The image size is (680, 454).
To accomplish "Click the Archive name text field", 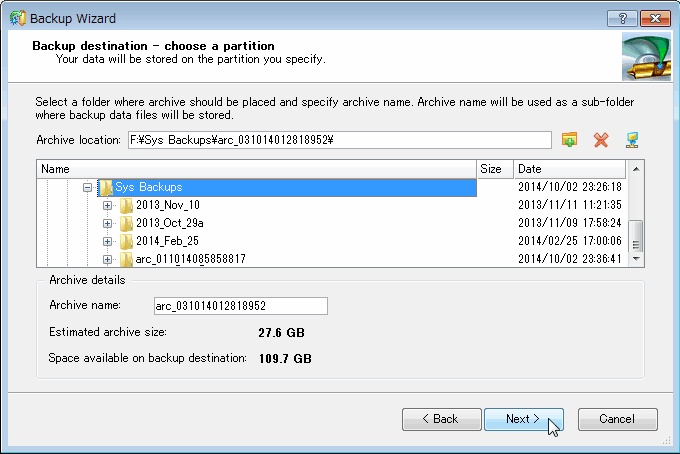I will point(240,306).
